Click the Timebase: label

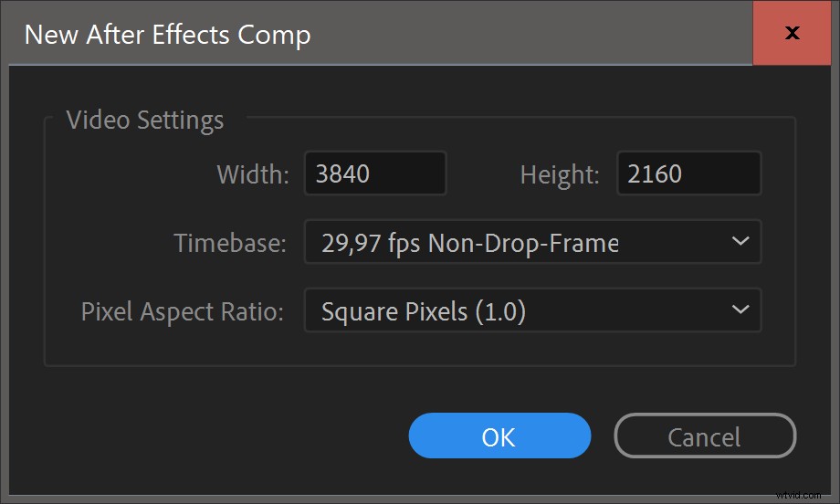pyautogui.click(x=230, y=243)
